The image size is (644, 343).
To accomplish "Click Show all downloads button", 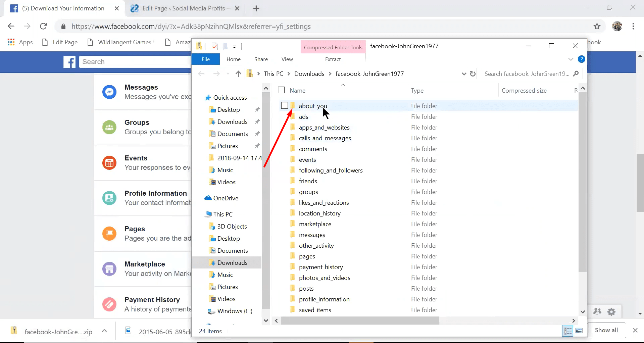I will pos(606,330).
